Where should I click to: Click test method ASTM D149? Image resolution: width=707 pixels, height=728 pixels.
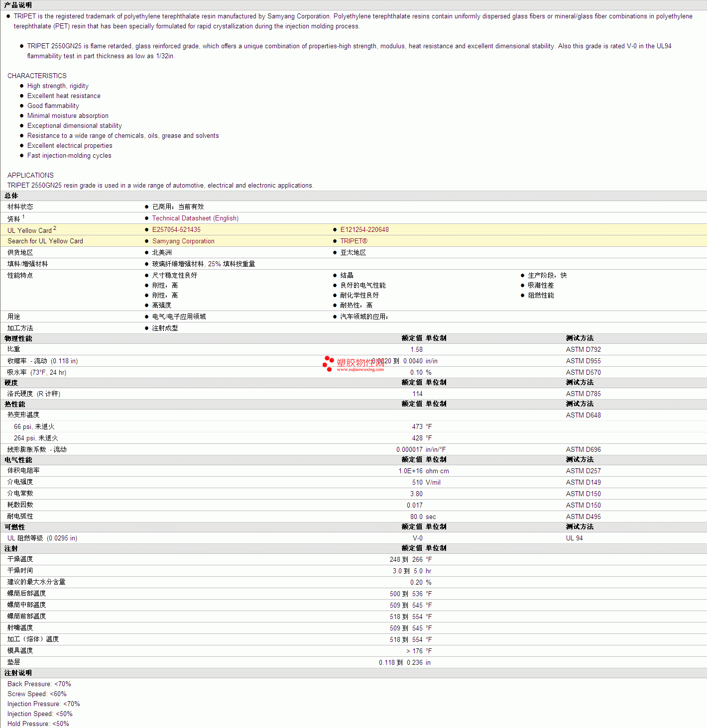pos(584,483)
